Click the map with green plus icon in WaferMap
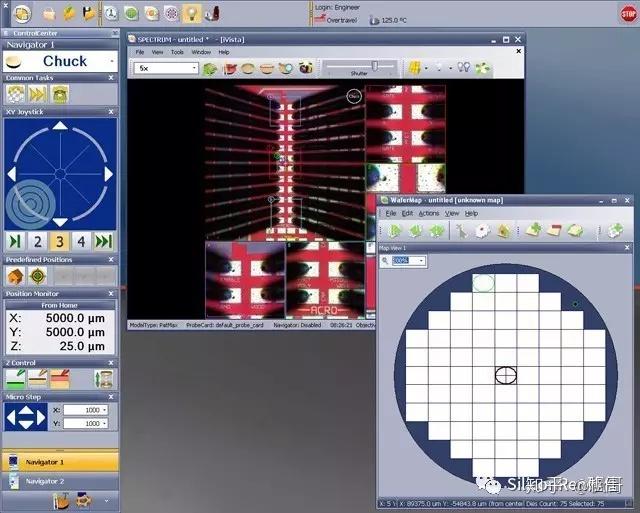 point(533,231)
